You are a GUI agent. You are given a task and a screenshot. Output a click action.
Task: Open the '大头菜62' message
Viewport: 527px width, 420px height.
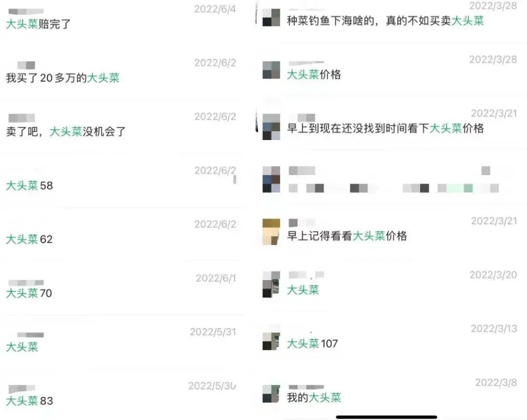[121, 233]
